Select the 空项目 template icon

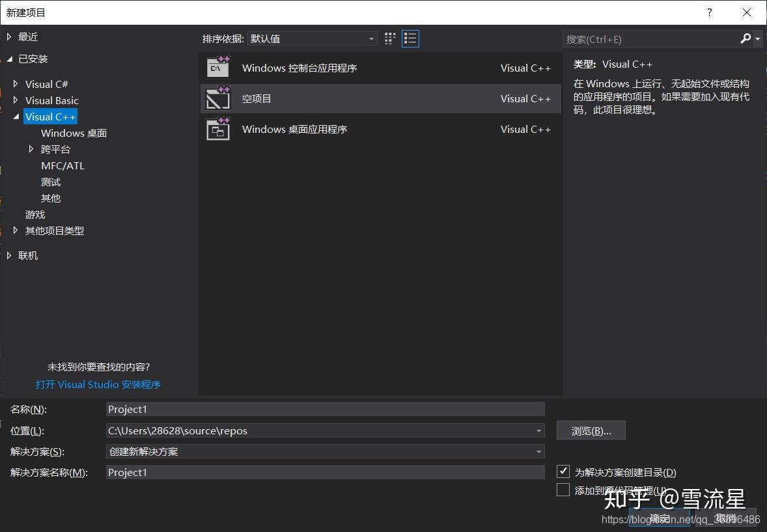point(217,98)
